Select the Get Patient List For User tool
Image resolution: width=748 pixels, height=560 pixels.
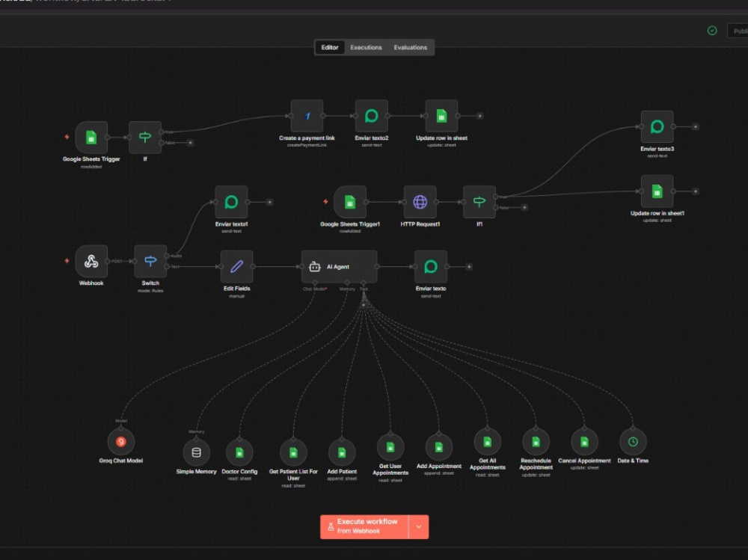click(x=293, y=452)
